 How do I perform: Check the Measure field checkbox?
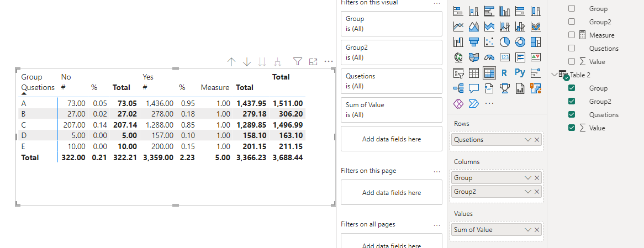[572, 35]
